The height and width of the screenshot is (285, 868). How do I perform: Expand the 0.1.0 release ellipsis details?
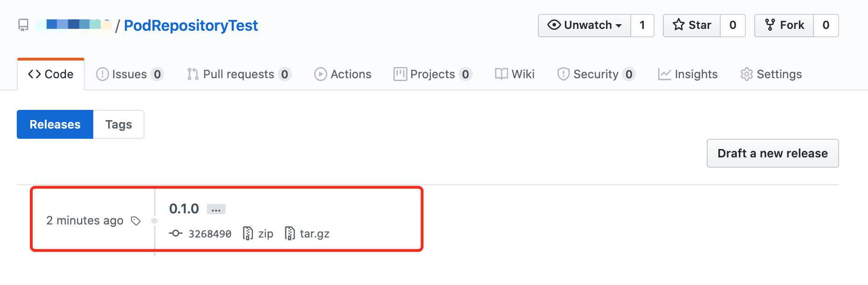tap(216, 210)
